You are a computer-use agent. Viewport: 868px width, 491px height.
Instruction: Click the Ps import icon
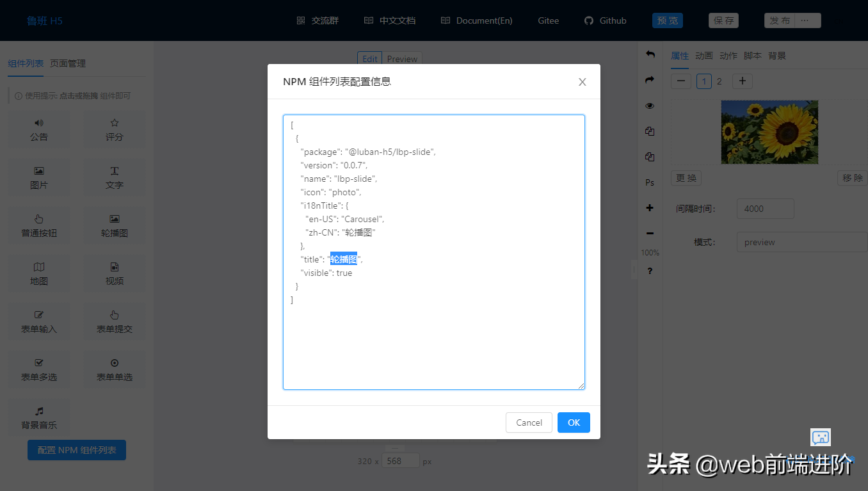point(650,182)
